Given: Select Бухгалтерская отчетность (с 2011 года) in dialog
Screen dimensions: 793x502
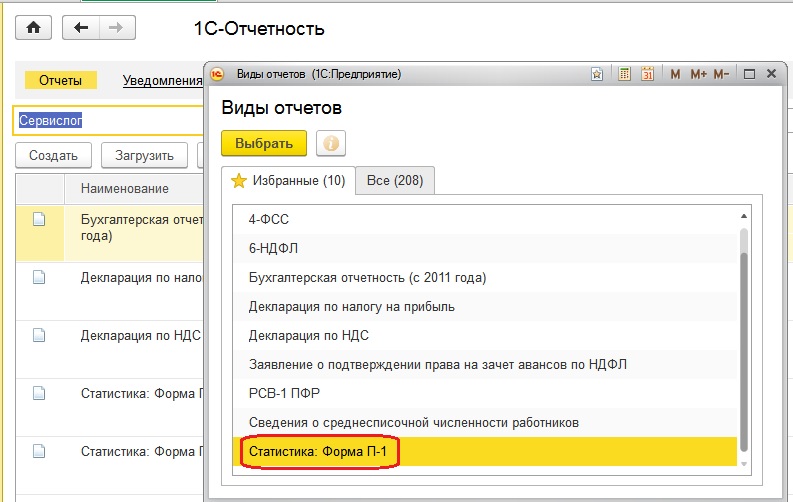Looking at the screenshot, I should pyautogui.click(x=486, y=278).
